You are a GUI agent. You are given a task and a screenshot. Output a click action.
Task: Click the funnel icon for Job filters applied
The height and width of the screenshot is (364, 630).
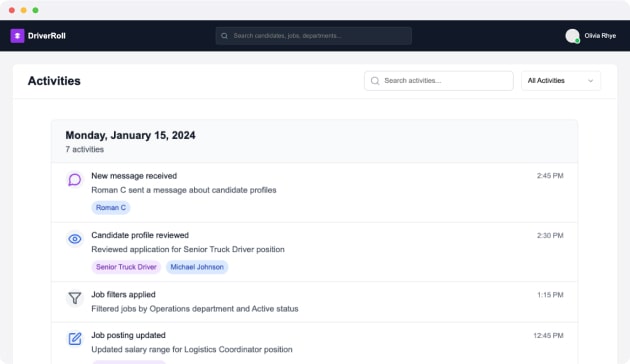pos(75,298)
